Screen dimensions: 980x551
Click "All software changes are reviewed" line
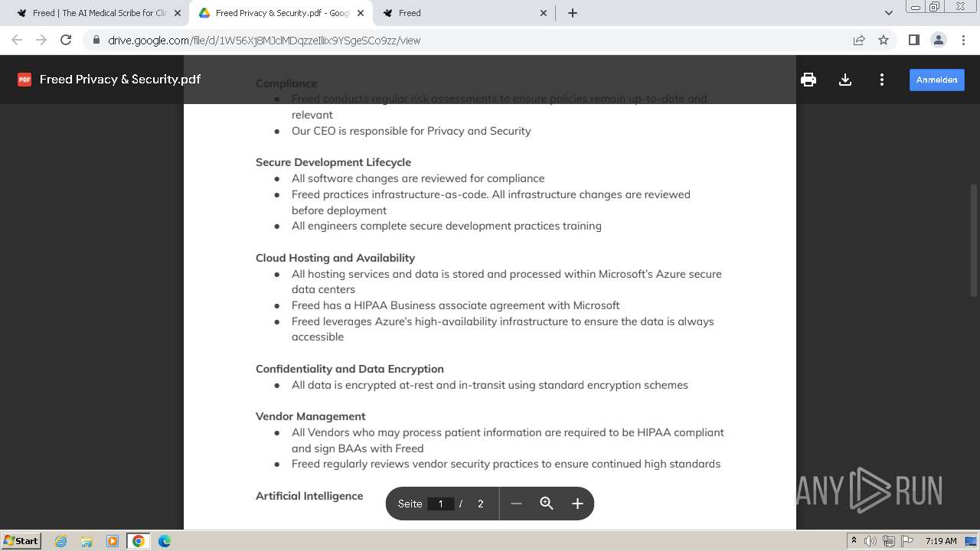coord(418,178)
